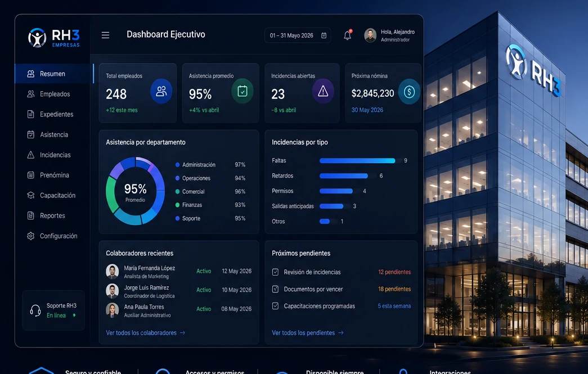Navigate to Capacitación
Image resolution: width=588 pixels, height=374 pixels.
coord(52,195)
